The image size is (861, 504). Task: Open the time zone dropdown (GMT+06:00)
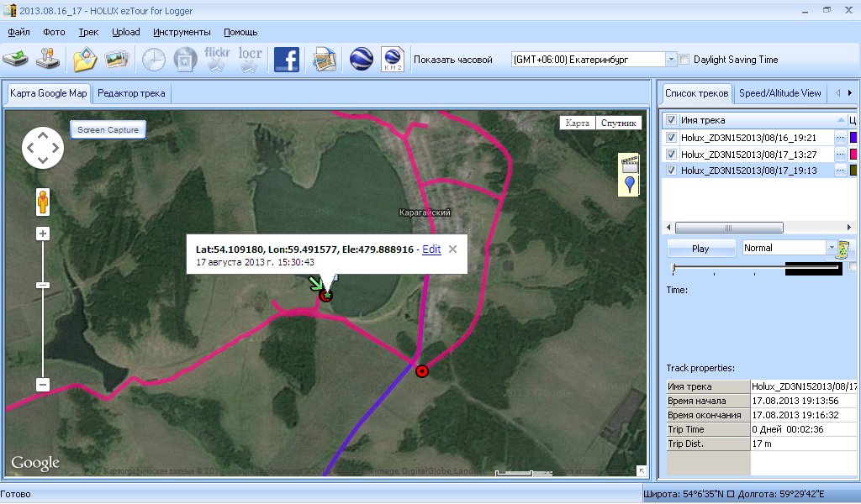(x=670, y=60)
